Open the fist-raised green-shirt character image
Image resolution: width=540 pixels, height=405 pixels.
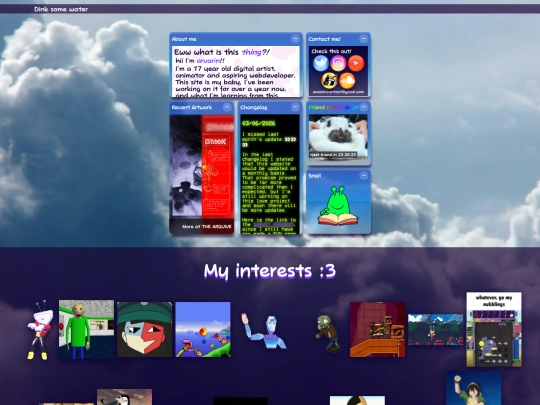(x=474, y=388)
